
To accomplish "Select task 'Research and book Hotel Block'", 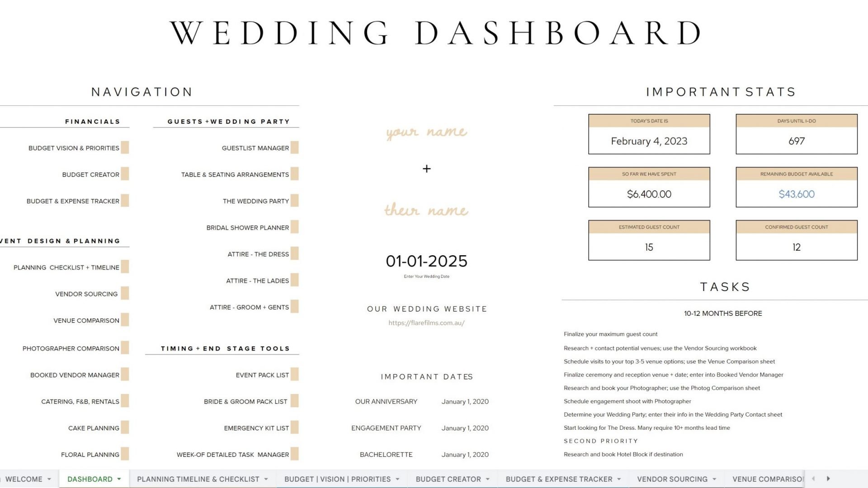I will pos(623,455).
